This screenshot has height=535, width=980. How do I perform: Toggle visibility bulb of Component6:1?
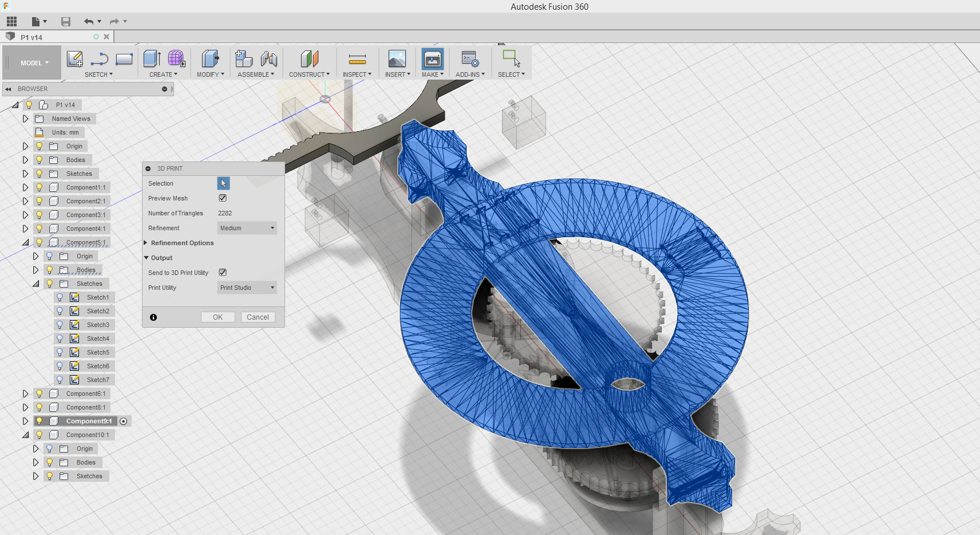39,394
